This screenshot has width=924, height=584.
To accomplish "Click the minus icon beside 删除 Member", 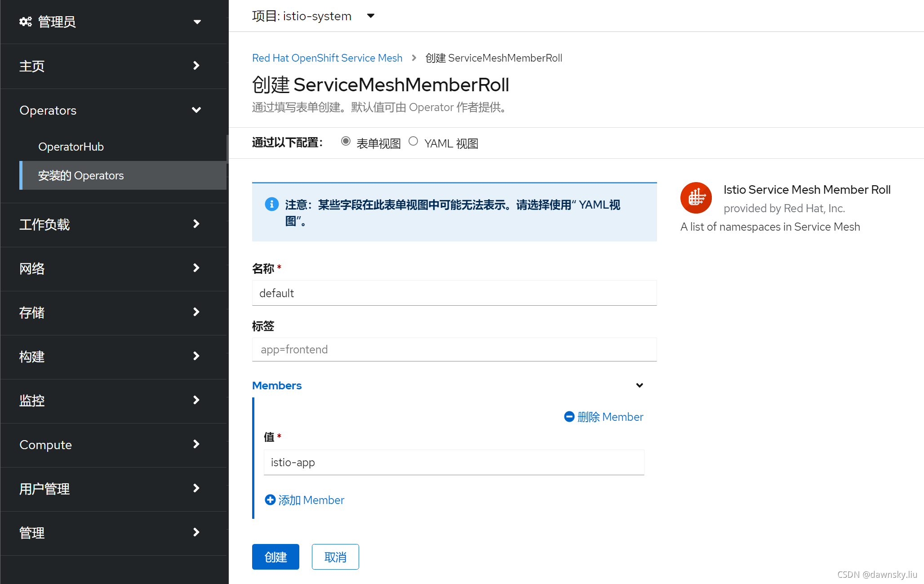I will pyautogui.click(x=569, y=417).
